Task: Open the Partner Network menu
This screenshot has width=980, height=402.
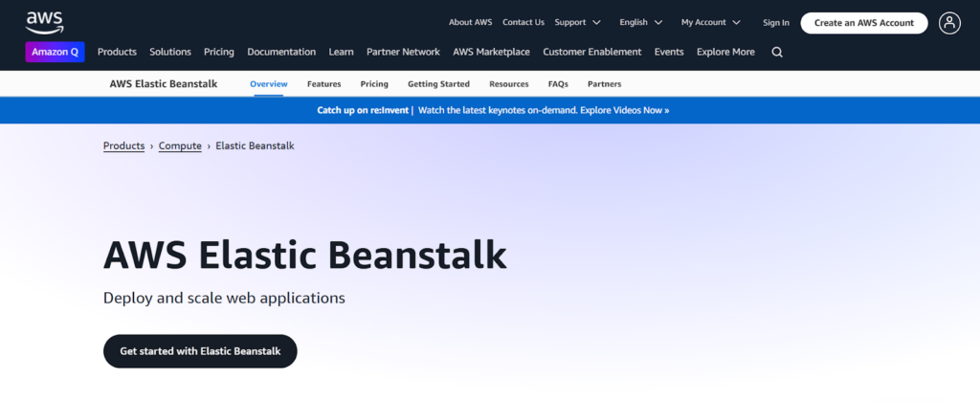Action: click(x=403, y=52)
